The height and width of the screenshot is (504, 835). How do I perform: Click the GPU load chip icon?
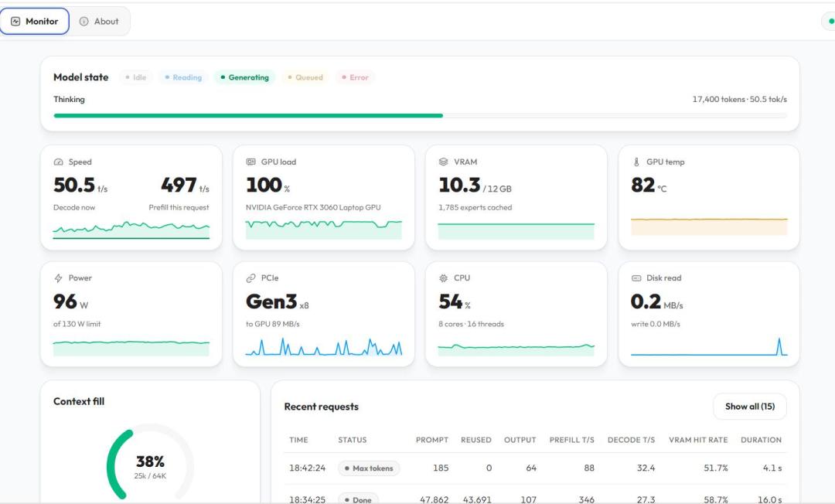[x=250, y=162]
